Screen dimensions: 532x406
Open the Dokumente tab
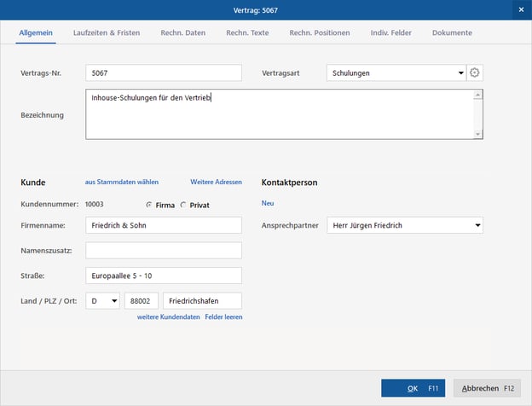[x=452, y=33]
